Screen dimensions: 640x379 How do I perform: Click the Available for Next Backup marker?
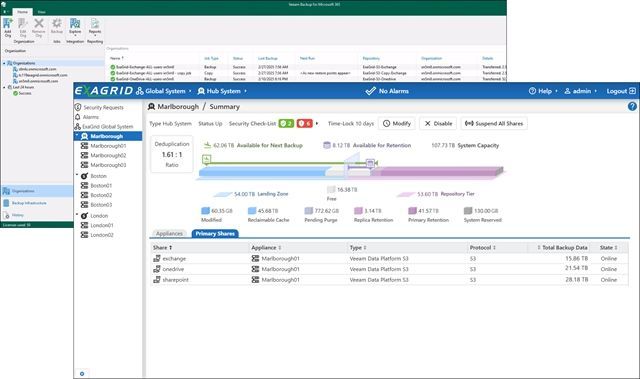tap(207, 160)
